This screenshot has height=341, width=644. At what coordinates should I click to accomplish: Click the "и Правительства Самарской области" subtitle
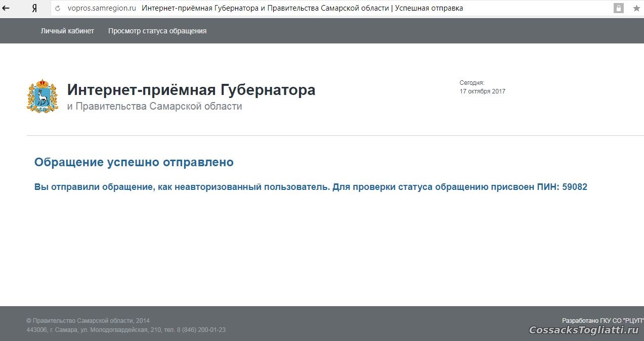point(154,106)
